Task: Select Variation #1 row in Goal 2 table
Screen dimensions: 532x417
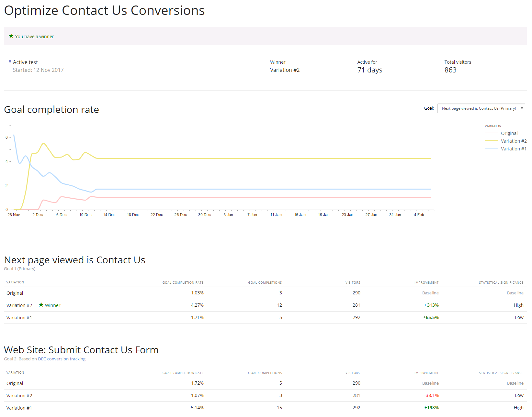Action: (x=19, y=408)
